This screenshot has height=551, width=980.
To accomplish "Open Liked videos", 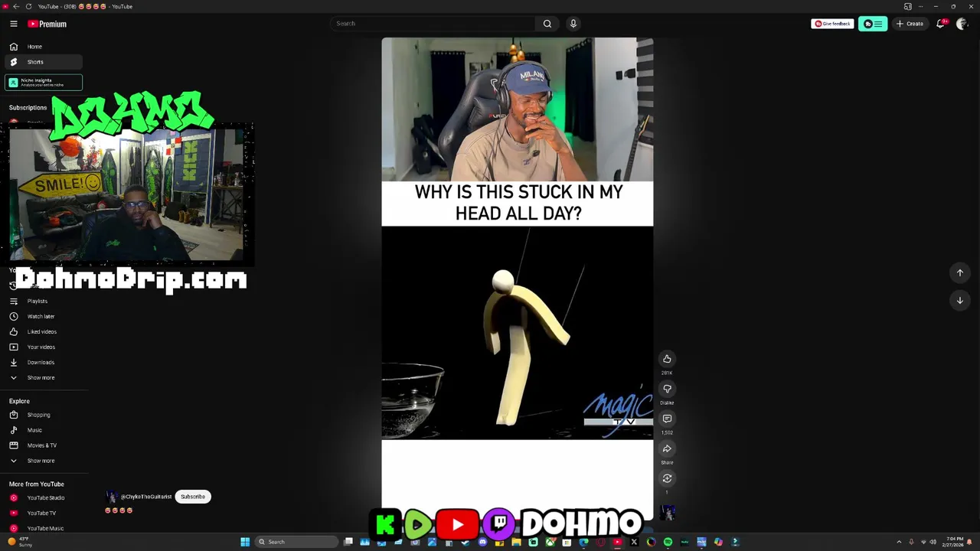I will (44, 331).
